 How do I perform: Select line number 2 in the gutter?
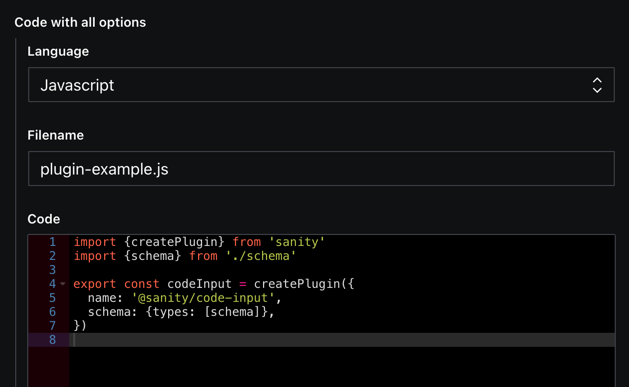(53, 256)
